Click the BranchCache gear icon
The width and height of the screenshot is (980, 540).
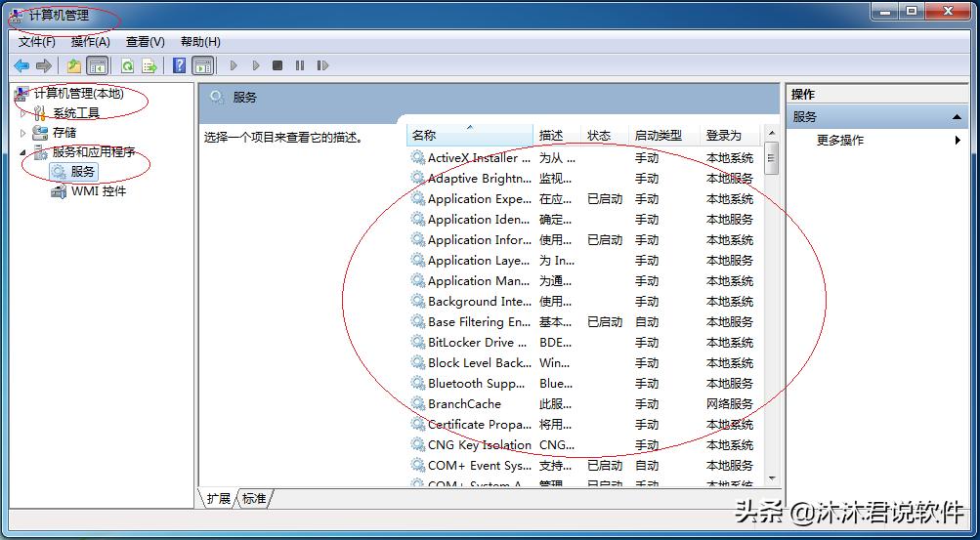tap(417, 403)
